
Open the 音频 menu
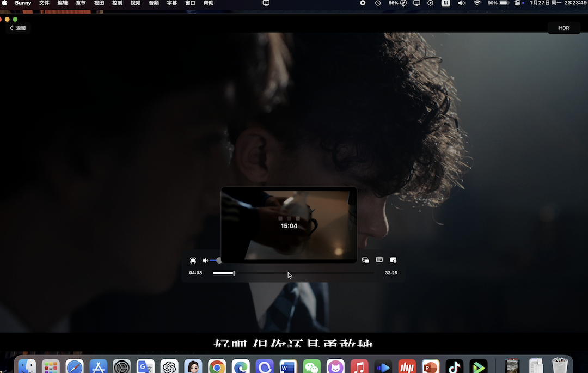tap(154, 3)
